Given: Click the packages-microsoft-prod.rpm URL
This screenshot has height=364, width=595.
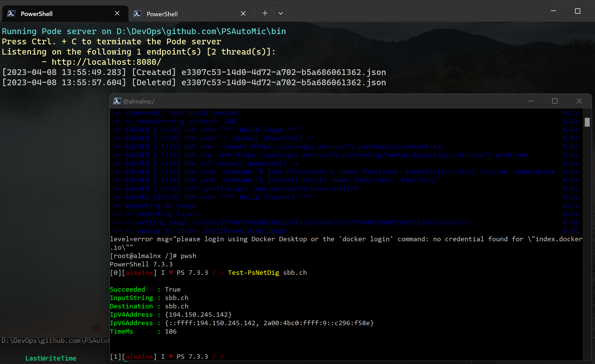Looking at the screenshot, I should [381, 155].
